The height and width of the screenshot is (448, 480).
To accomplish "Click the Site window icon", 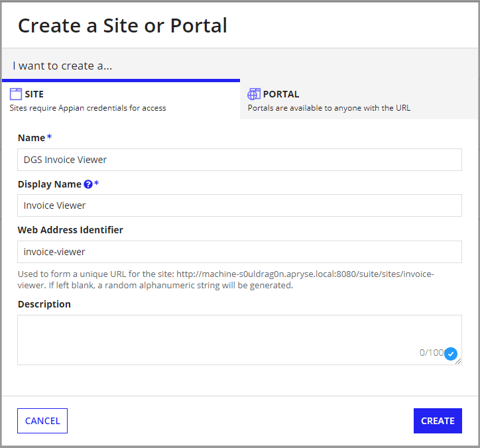I will coord(16,94).
